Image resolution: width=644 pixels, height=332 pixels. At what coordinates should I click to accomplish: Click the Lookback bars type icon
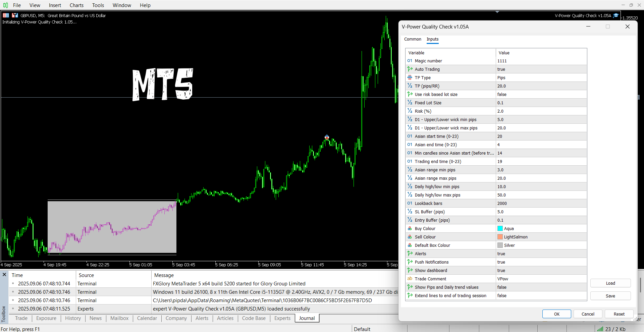tap(410, 203)
